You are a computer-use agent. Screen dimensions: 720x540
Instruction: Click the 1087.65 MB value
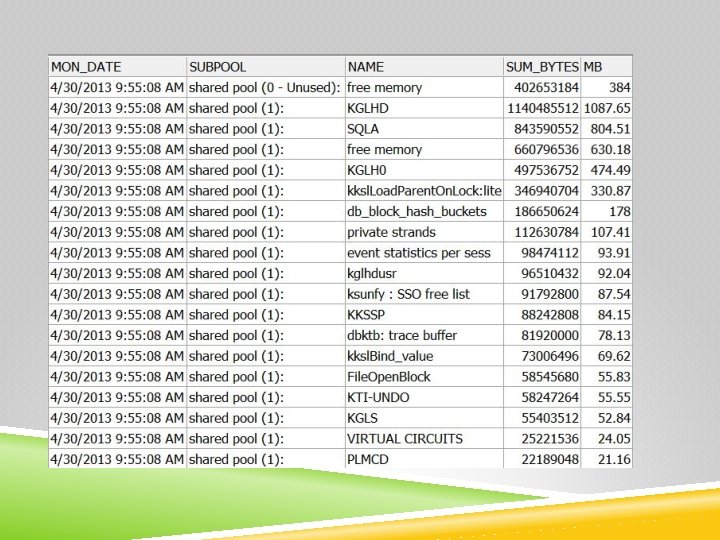(x=607, y=108)
